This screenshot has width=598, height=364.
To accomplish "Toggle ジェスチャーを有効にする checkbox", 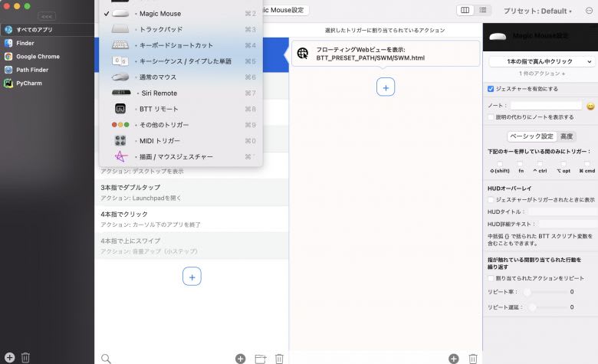I will 491,89.
